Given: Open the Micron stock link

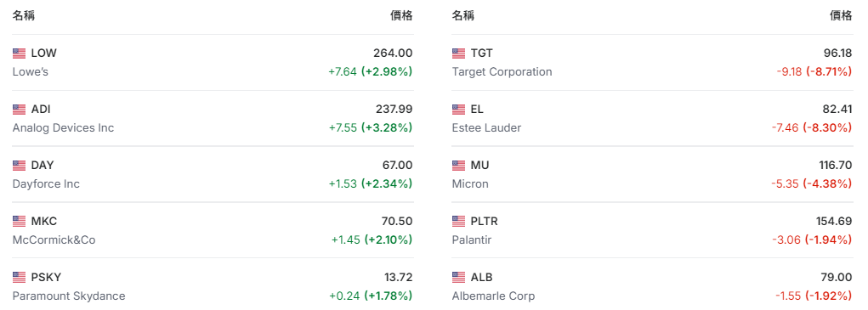Looking at the screenshot, I should pyautogui.click(x=470, y=184).
